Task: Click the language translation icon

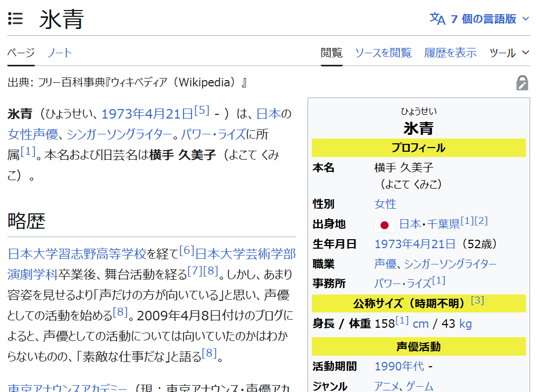Action: (x=437, y=19)
